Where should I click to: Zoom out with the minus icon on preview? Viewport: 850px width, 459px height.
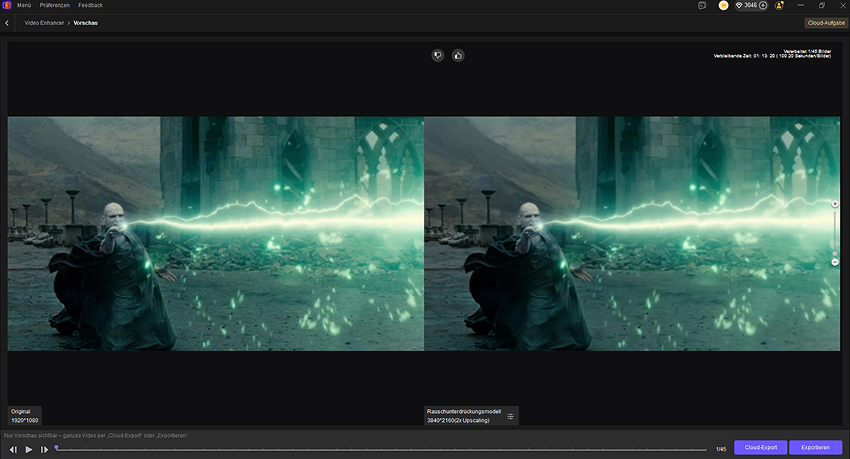[x=835, y=262]
